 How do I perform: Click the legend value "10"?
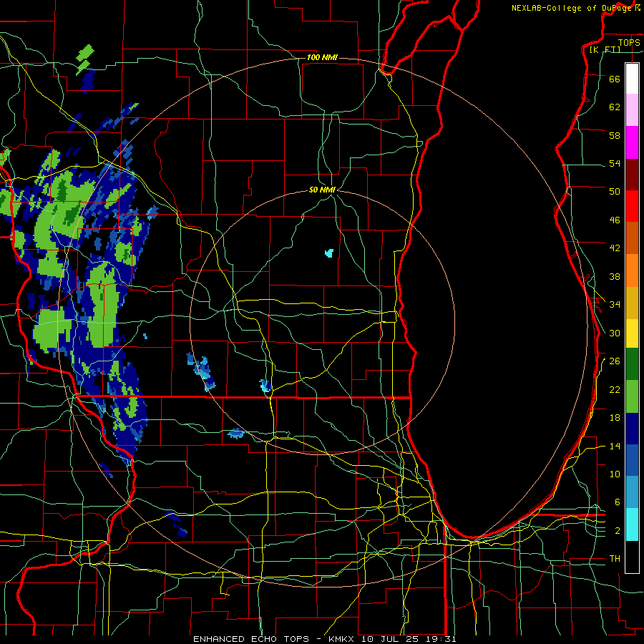[x=615, y=474]
